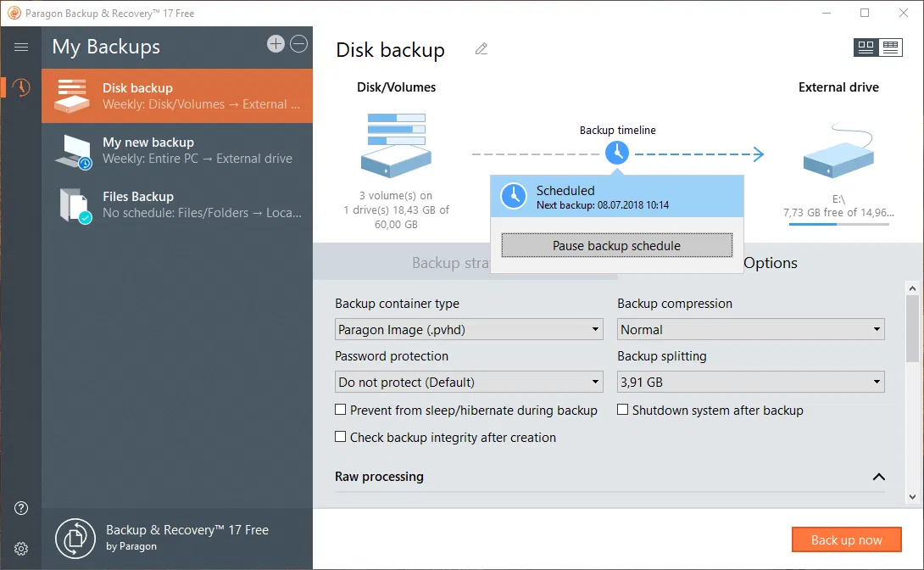The image size is (924, 570).
Task: Click the Back up now button
Action: pos(846,539)
